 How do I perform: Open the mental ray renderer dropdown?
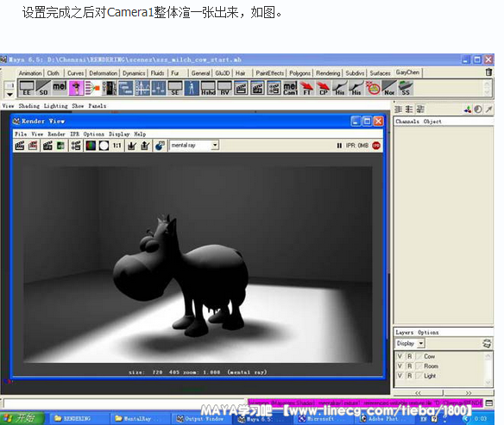[194, 146]
